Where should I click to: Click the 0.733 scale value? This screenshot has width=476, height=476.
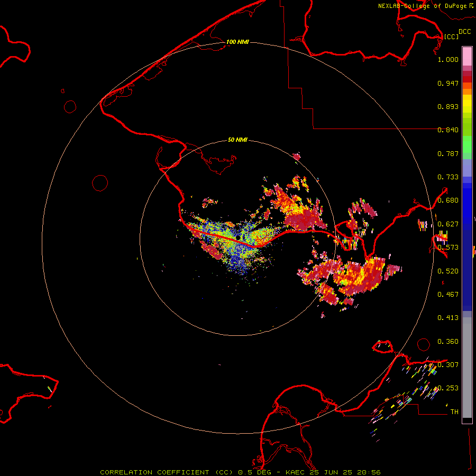(448, 177)
